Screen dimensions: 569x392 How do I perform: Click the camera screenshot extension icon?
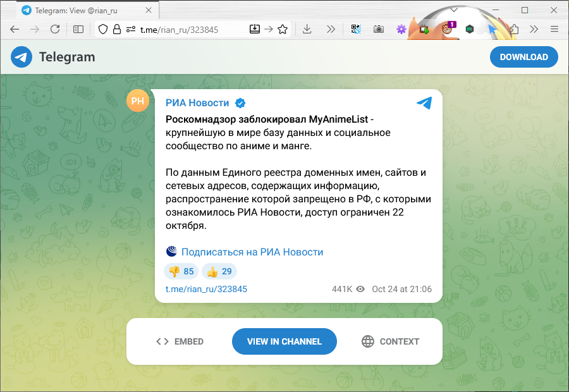click(x=378, y=29)
